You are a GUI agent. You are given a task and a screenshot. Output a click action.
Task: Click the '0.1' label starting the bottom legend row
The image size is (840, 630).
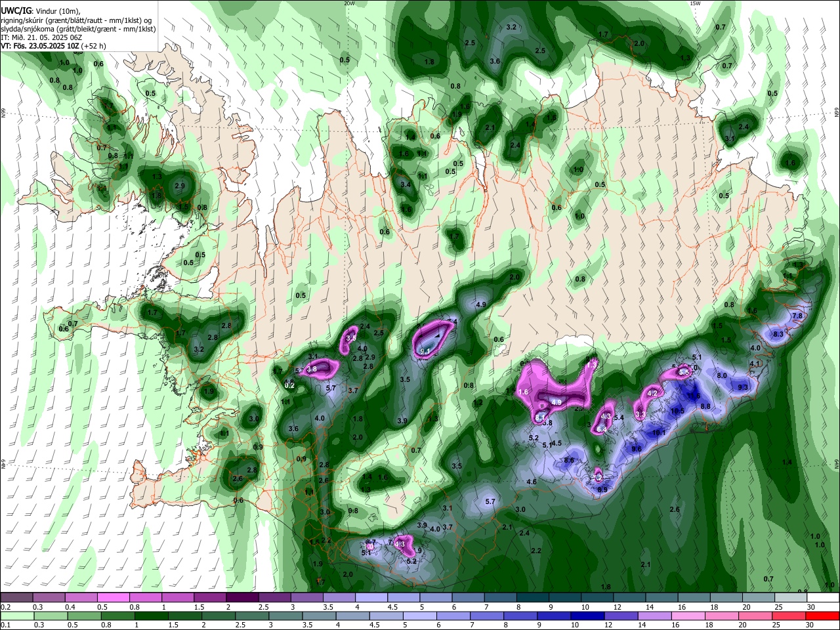click(x=5, y=626)
